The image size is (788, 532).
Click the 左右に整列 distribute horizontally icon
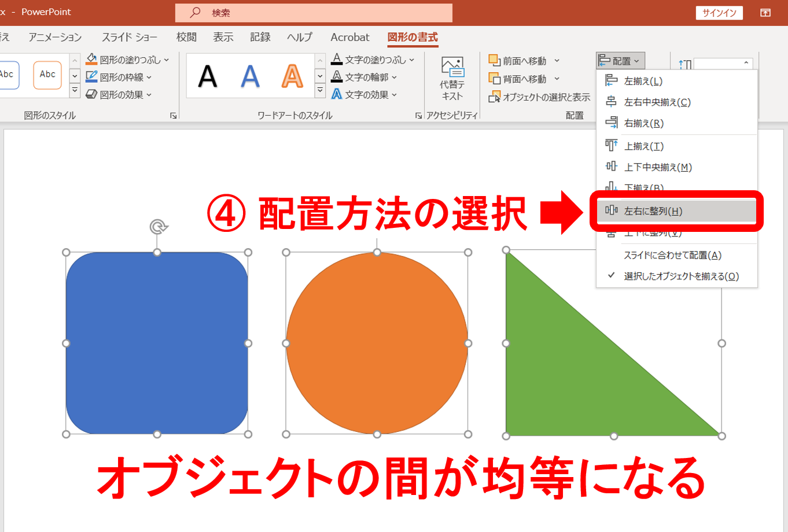[611, 210]
